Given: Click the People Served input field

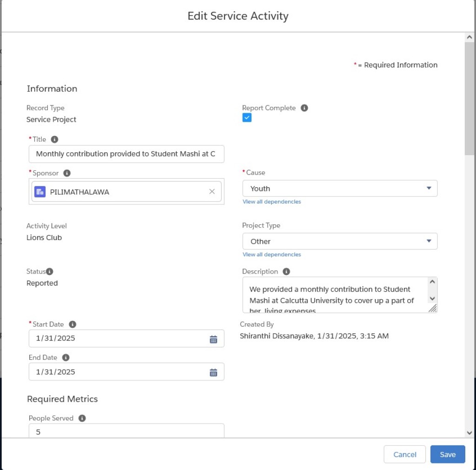Looking at the screenshot, I should click(126, 431).
